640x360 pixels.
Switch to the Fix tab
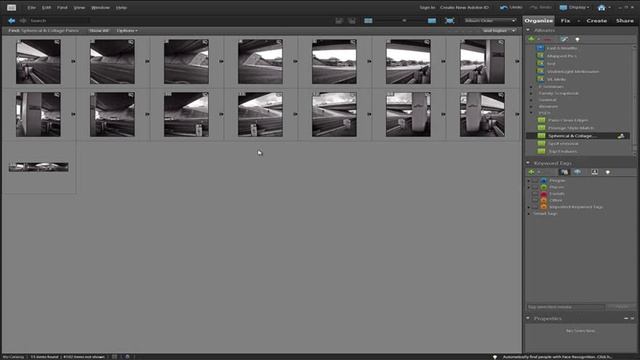[565, 20]
